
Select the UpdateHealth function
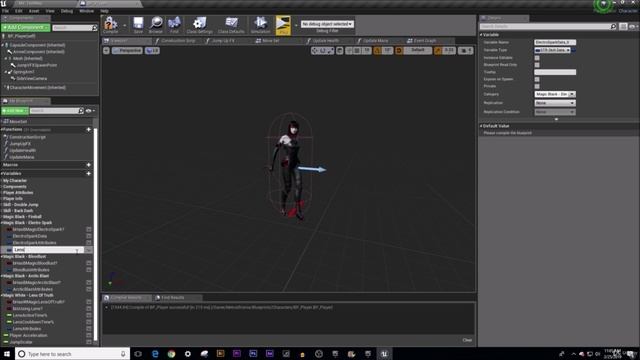coord(22,150)
